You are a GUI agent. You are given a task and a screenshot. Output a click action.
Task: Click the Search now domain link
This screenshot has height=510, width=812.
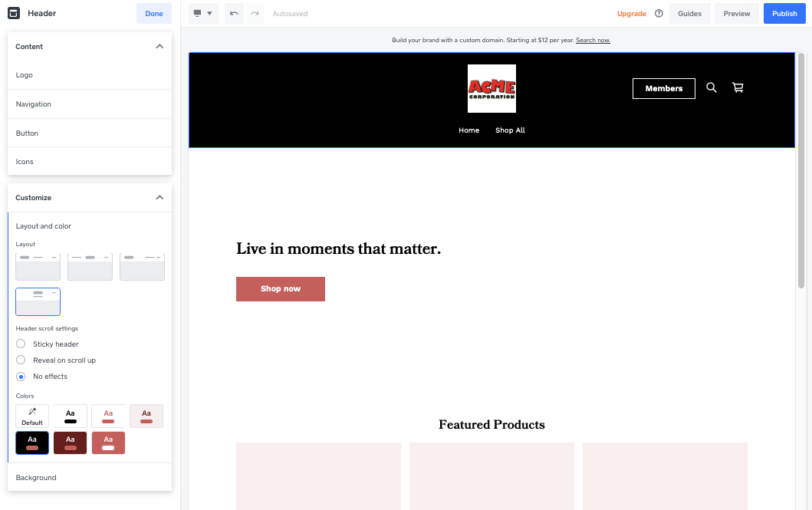593,40
